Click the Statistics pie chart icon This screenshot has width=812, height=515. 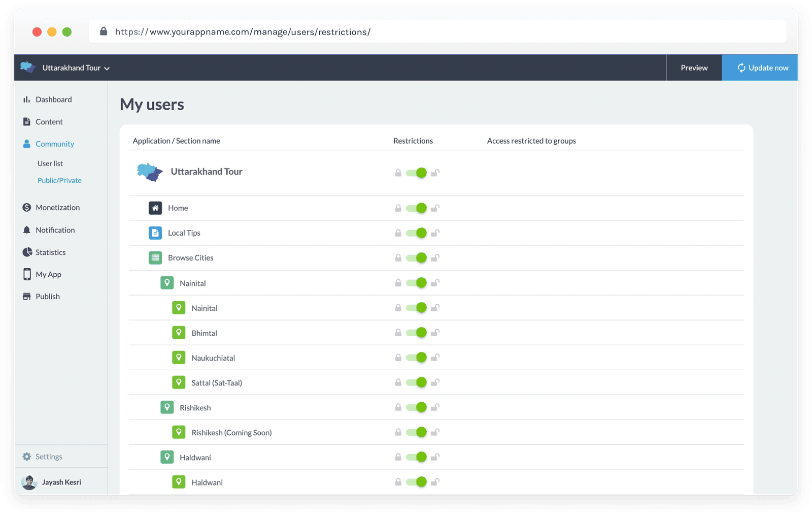(27, 252)
